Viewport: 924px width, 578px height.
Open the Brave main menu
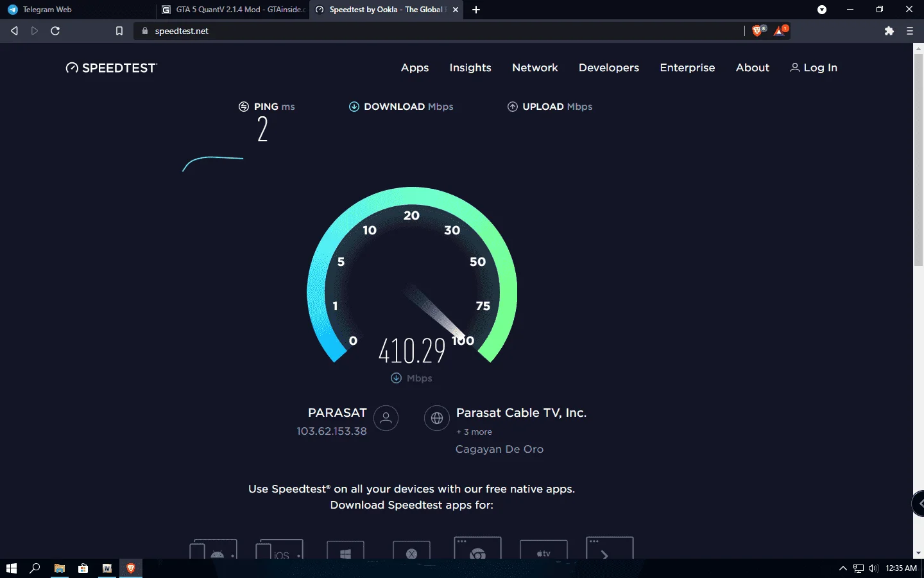click(910, 31)
